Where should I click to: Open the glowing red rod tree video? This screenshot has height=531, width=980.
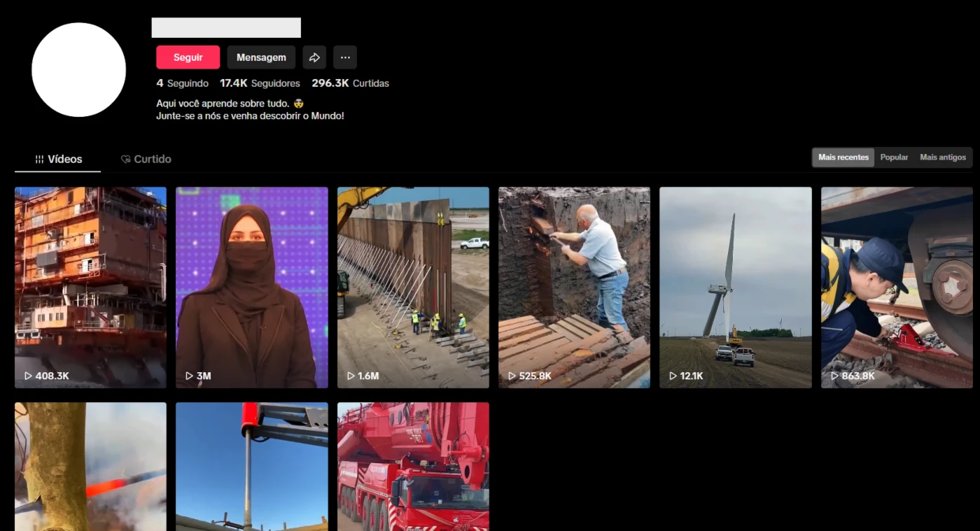tap(90, 467)
